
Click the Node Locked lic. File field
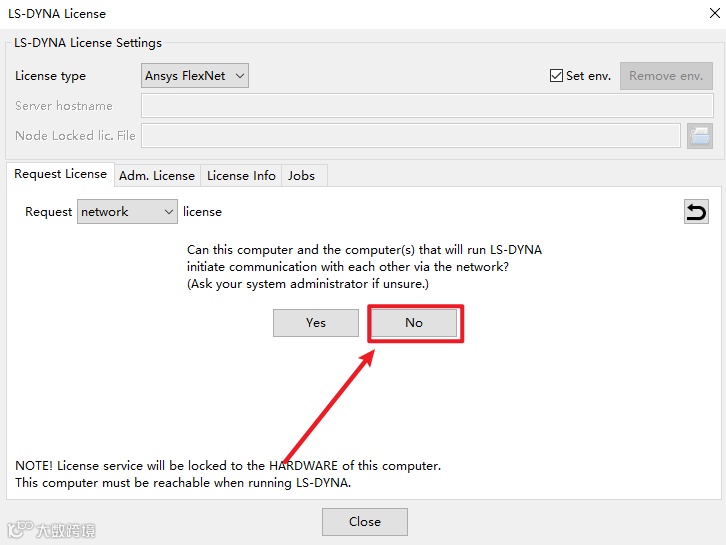click(411, 136)
